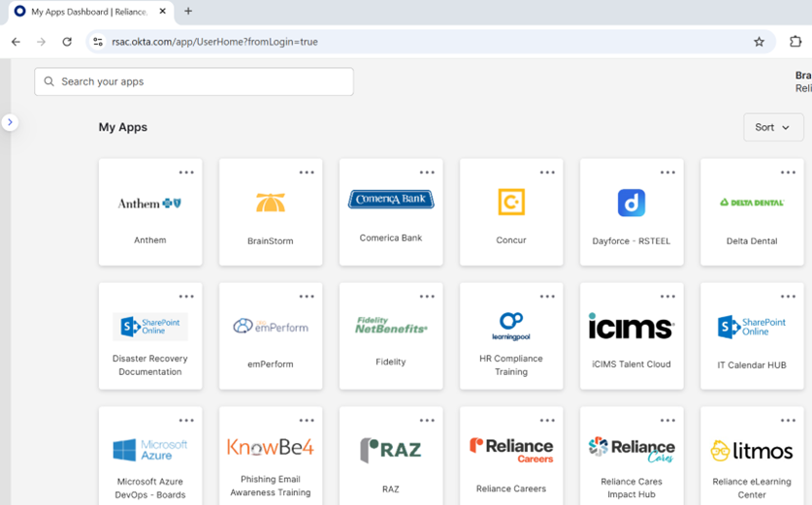Launch Concur using its yellow icon
This screenshot has height=505, width=812.
[511, 202]
